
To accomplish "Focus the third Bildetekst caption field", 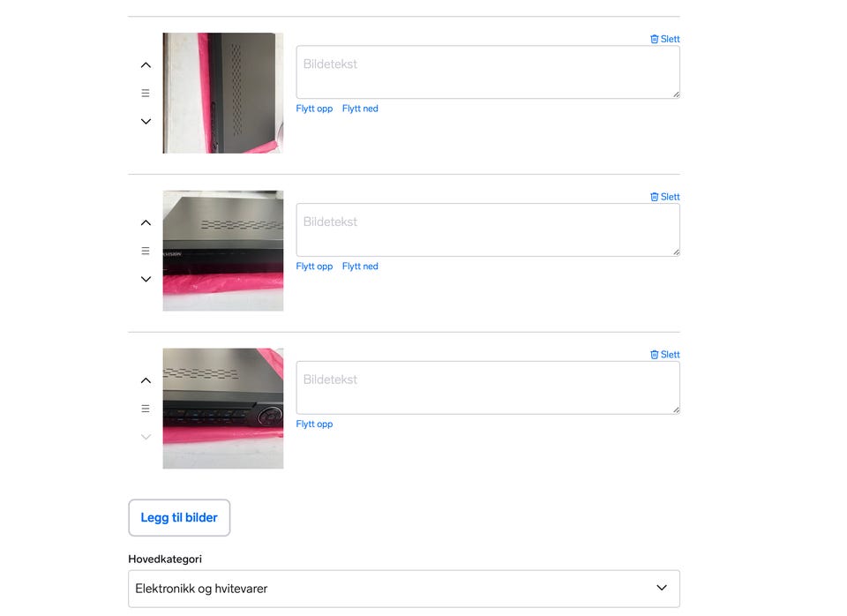I will (x=488, y=387).
